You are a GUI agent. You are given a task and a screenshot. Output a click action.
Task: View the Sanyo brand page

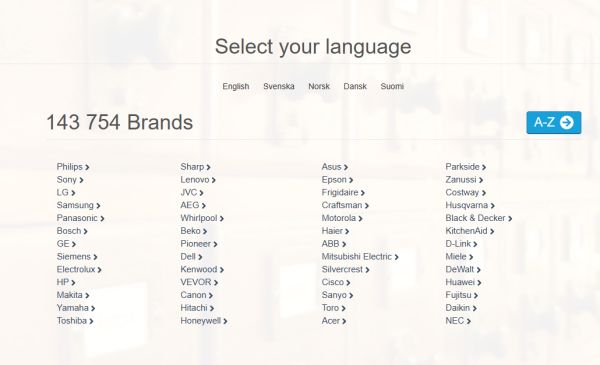[x=337, y=295]
